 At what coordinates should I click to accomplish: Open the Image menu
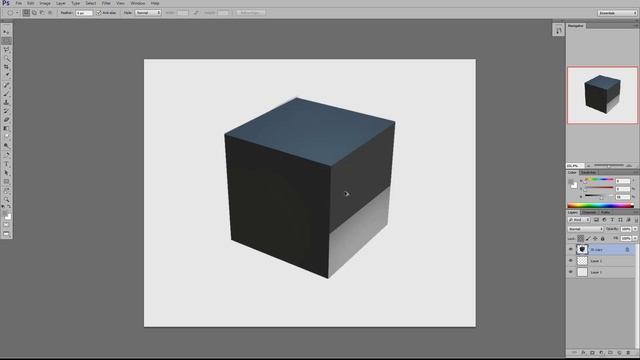[x=45, y=3]
